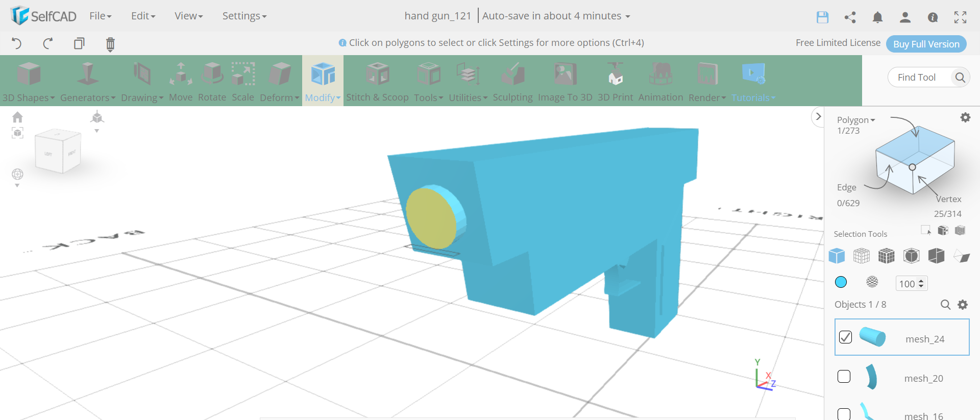Image resolution: width=980 pixels, height=420 pixels.
Task: Click the Free Limited License text
Action: [x=838, y=43]
